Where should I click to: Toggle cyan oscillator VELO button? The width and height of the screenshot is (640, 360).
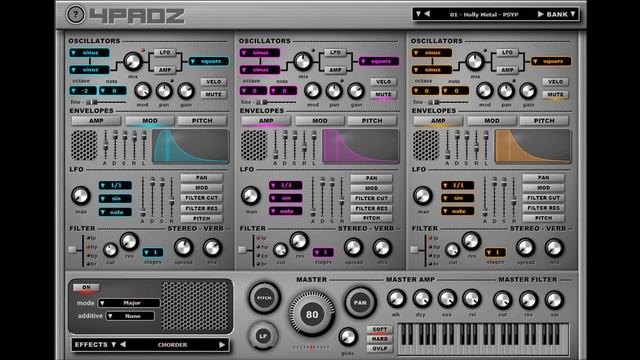(213, 82)
